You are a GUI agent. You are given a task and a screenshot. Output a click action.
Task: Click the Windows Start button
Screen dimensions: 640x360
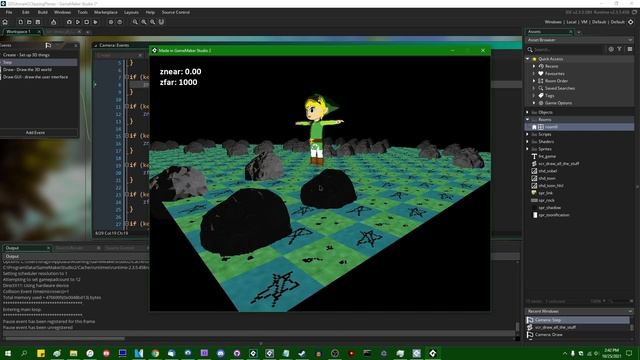click(8, 353)
